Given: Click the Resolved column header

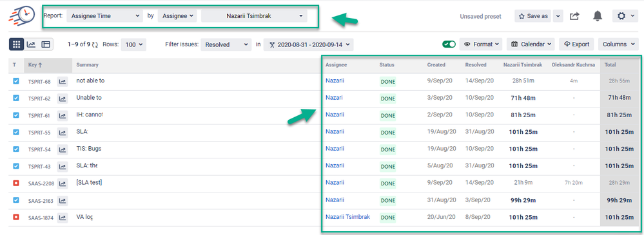Looking at the screenshot, I should (476, 65).
